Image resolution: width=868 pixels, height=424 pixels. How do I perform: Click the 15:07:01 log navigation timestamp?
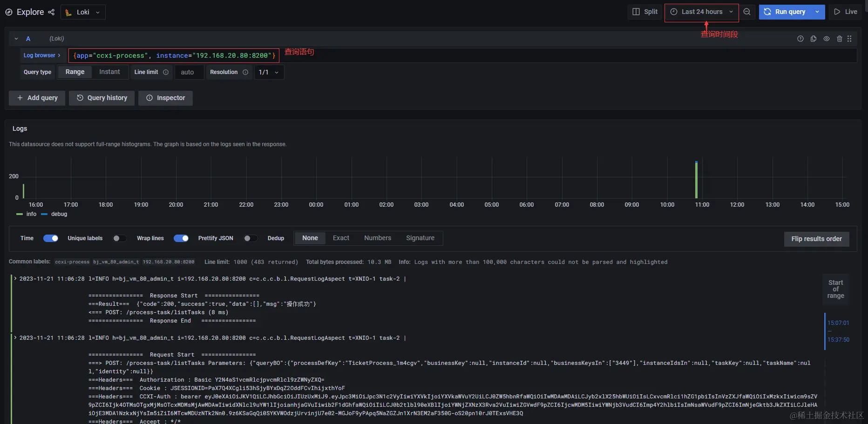[838, 323]
